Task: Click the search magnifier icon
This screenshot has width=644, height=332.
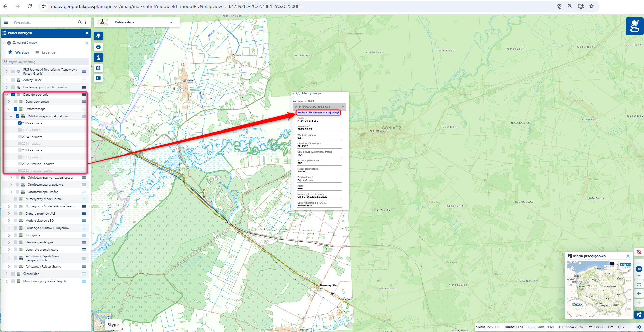Action: (x=80, y=22)
